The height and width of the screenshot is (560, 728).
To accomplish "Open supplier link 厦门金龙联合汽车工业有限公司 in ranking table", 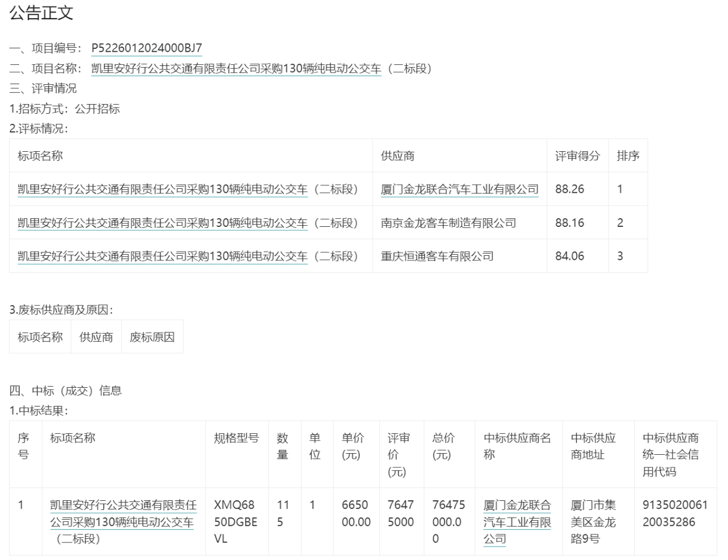I will point(460,189).
